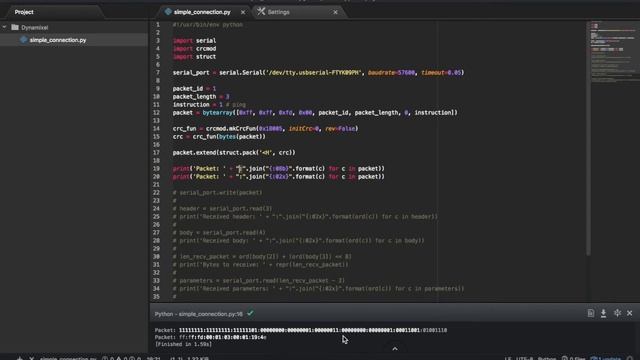Click the 'crc_fun = crcmod.mkCrcFun' line
This screenshot has width=640, height=360.
click(x=265, y=129)
